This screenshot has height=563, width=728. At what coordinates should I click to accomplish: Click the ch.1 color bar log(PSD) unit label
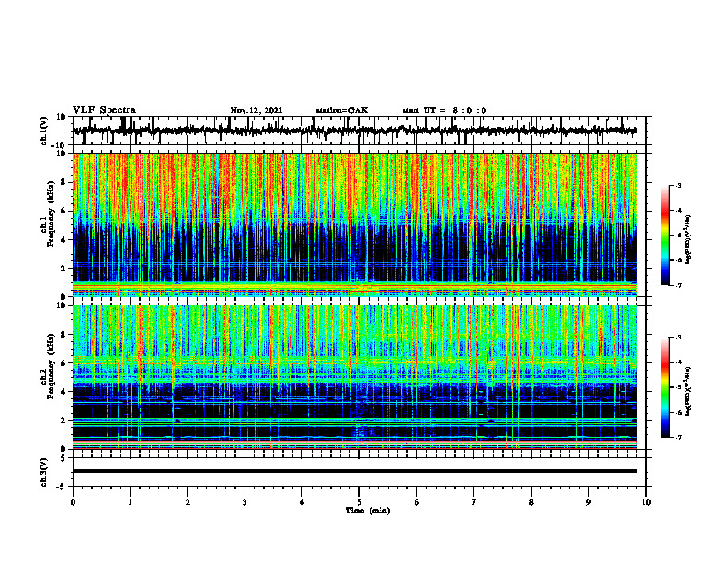688,240
